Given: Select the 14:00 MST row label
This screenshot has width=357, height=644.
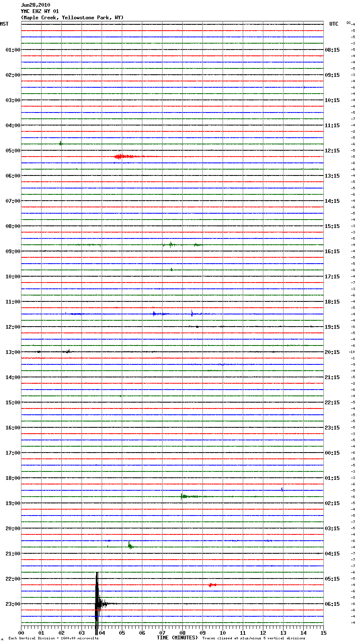Looking at the screenshot, I should (x=13, y=377).
